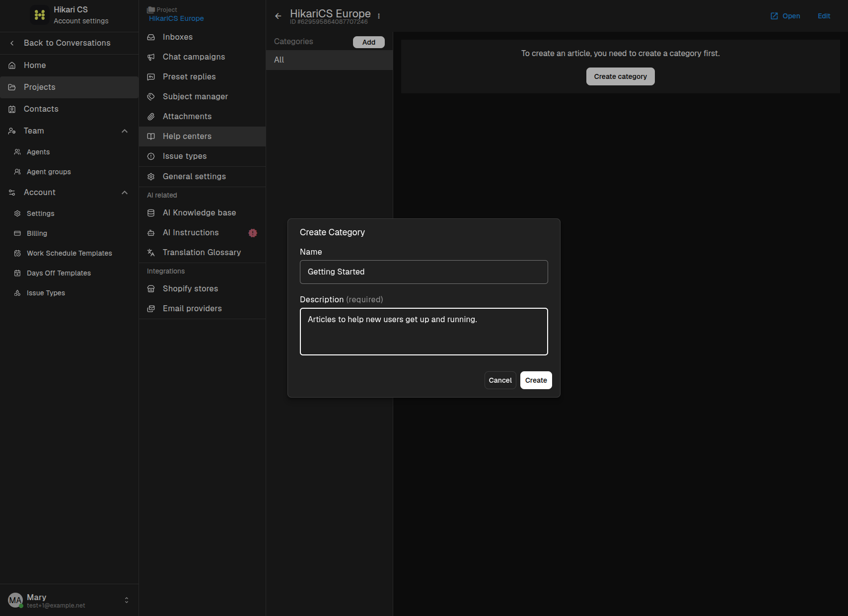
Task: Click the Open link at top right
Action: (785, 16)
